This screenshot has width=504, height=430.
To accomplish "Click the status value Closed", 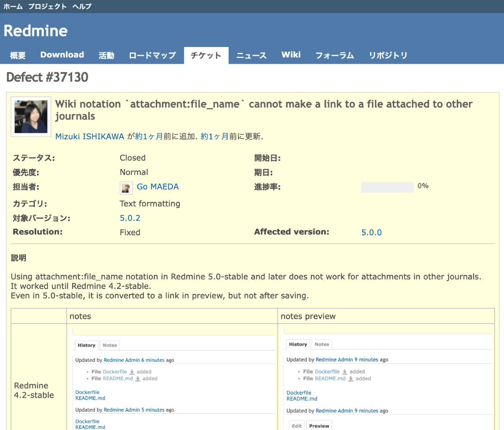I will [x=133, y=158].
